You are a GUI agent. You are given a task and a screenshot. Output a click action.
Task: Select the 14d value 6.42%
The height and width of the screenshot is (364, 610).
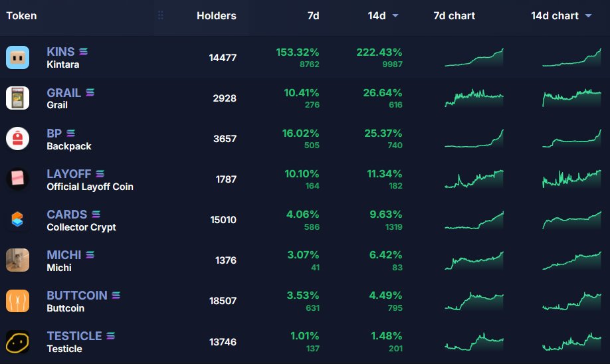pos(385,254)
